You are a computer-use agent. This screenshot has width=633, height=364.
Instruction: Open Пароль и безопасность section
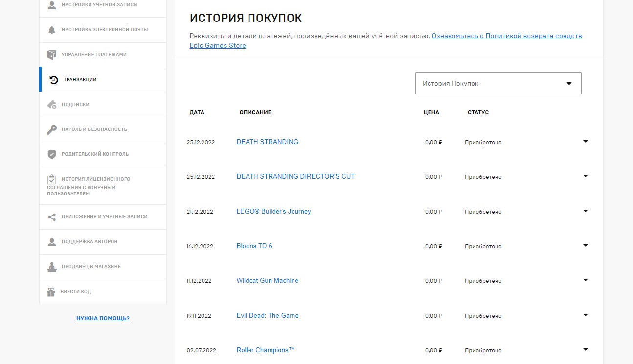103,129
